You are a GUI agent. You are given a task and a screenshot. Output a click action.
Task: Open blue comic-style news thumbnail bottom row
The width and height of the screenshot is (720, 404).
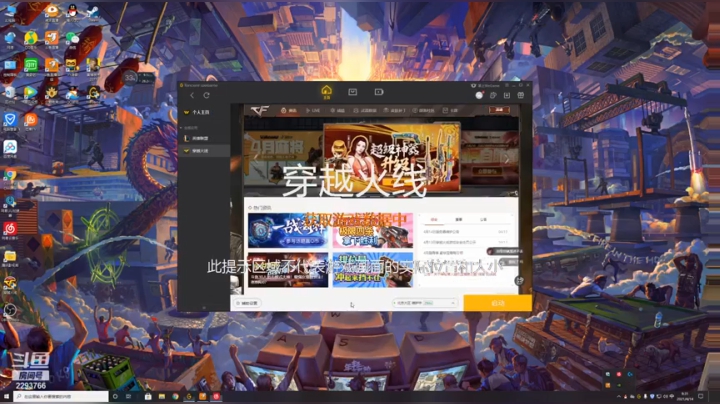point(373,269)
